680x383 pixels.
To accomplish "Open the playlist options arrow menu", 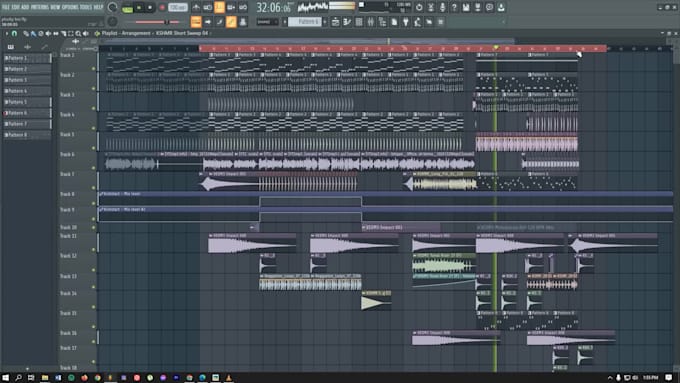I will 7,33.
